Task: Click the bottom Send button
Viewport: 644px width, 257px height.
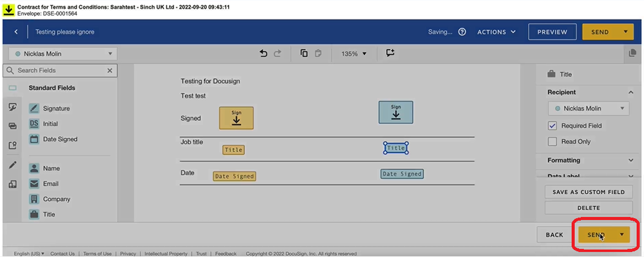Action: [x=596, y=234]
